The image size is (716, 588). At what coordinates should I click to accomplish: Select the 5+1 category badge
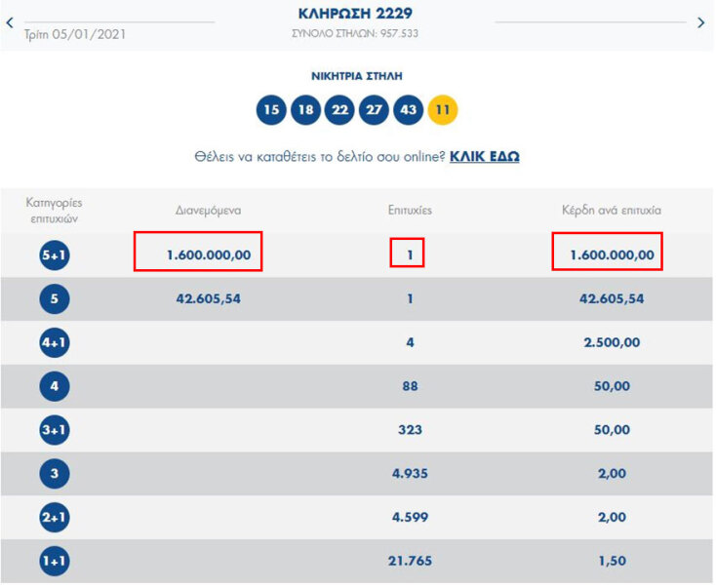(x=54, y=255)
